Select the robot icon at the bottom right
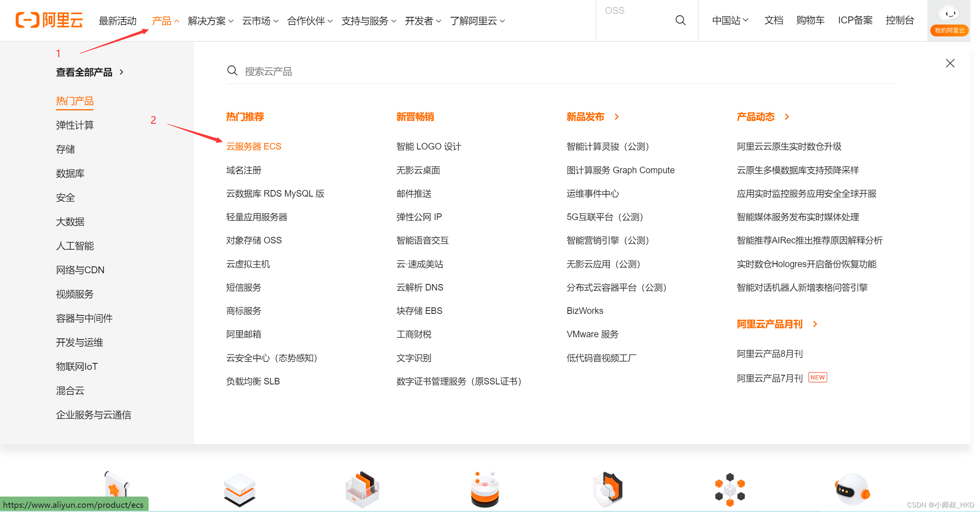 click(852, 489)
